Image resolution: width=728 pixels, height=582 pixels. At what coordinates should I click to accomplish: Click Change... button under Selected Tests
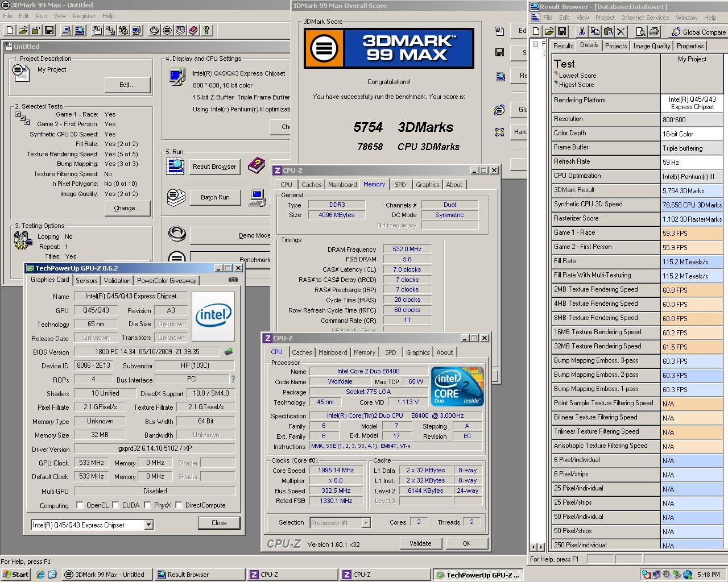point(127,208)
